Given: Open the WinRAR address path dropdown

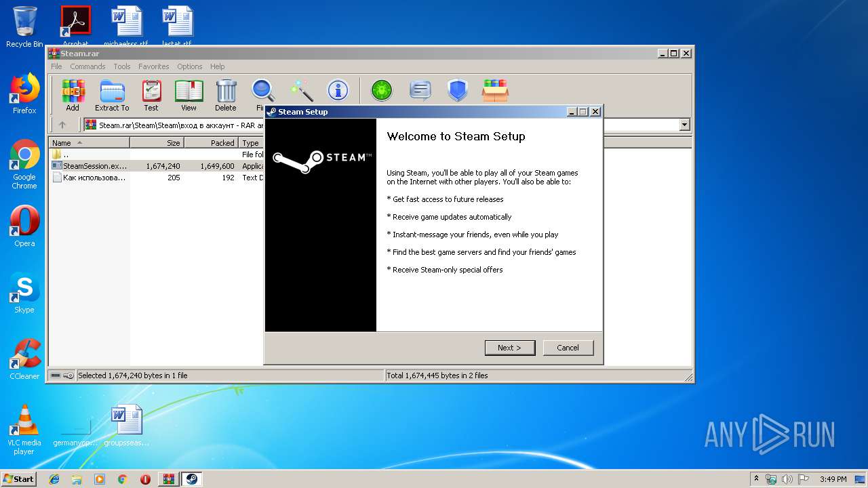Looking at the screenshot, I should point(684,125).
